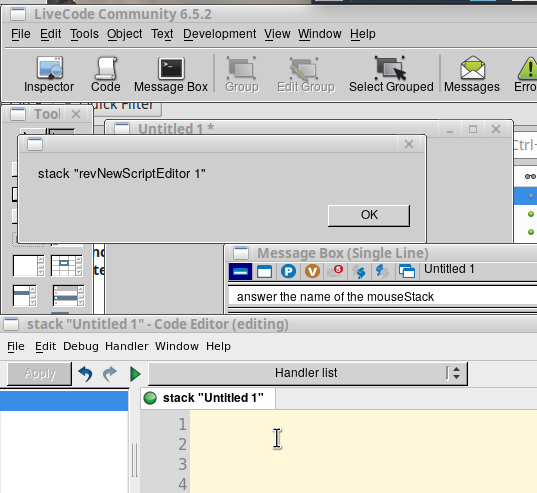
Task: Show stacks in use in Message Box
Action: [407, 271]
